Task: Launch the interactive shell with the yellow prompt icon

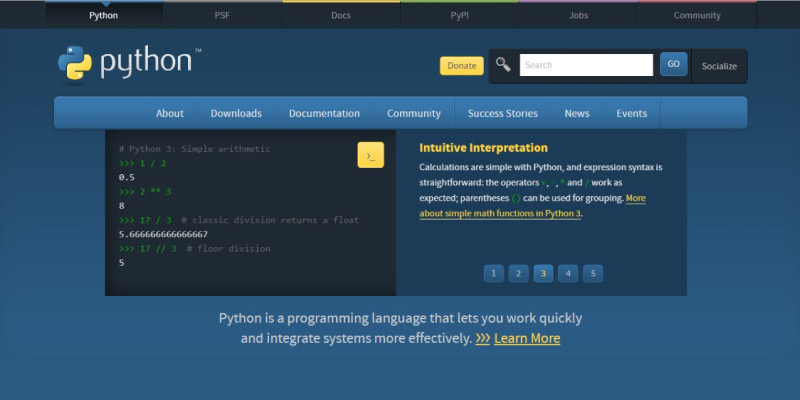Action: click(x=370, y=155)
